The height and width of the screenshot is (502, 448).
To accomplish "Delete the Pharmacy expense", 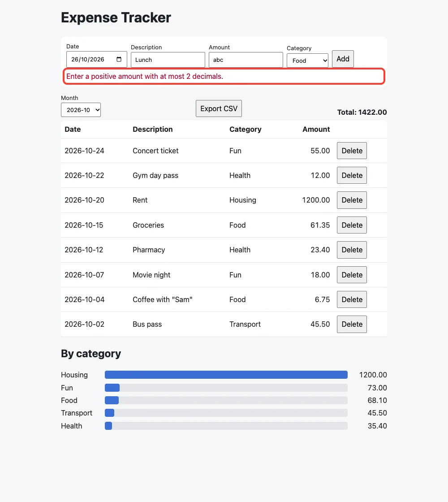I will tap(352, 250).
